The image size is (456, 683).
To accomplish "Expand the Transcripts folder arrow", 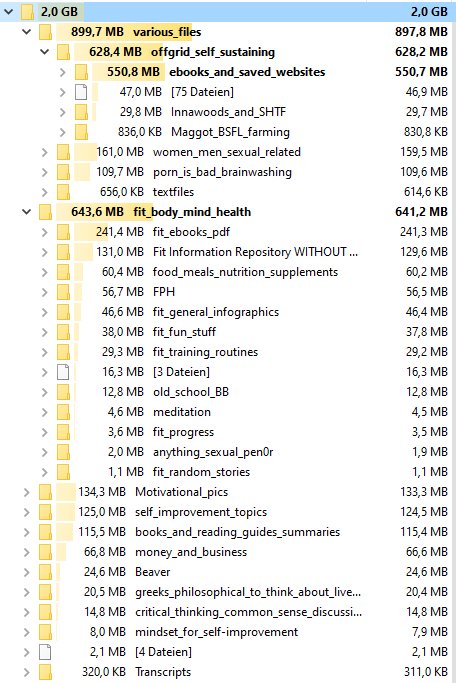I will point(27,672).
